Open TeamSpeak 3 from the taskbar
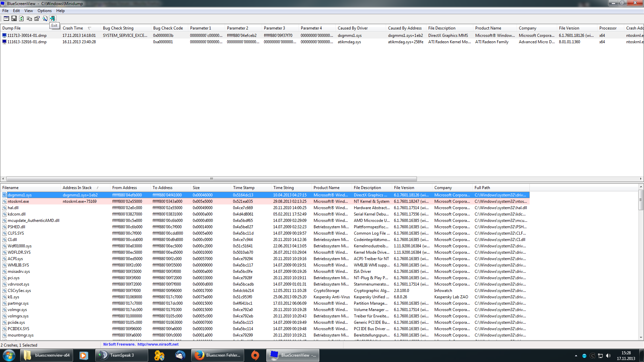This screenshot has width=644, height=362. 122,355
